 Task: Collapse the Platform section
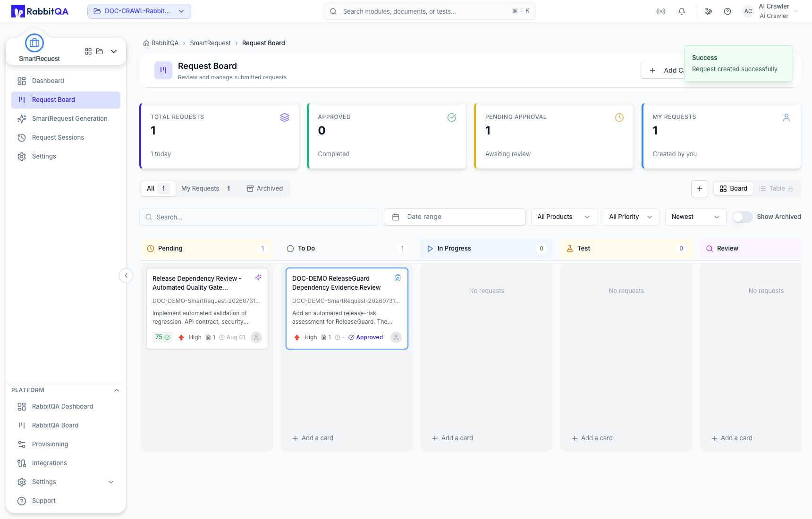[x=117, y=390]
